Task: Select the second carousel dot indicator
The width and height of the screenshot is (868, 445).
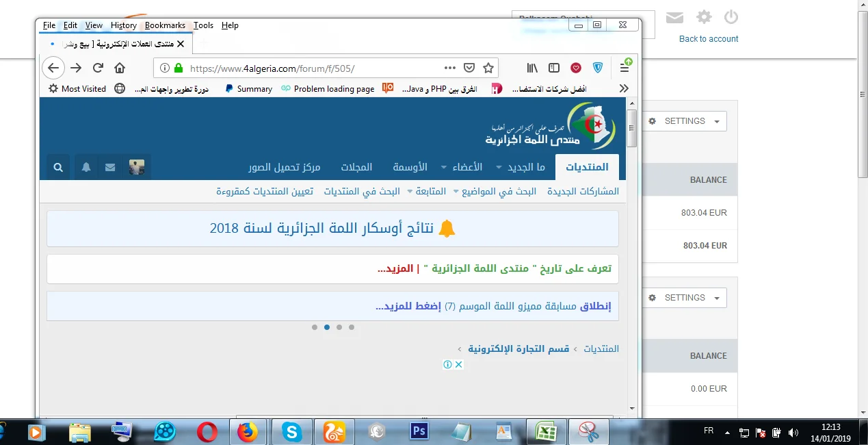Action: tap(327, 327)
